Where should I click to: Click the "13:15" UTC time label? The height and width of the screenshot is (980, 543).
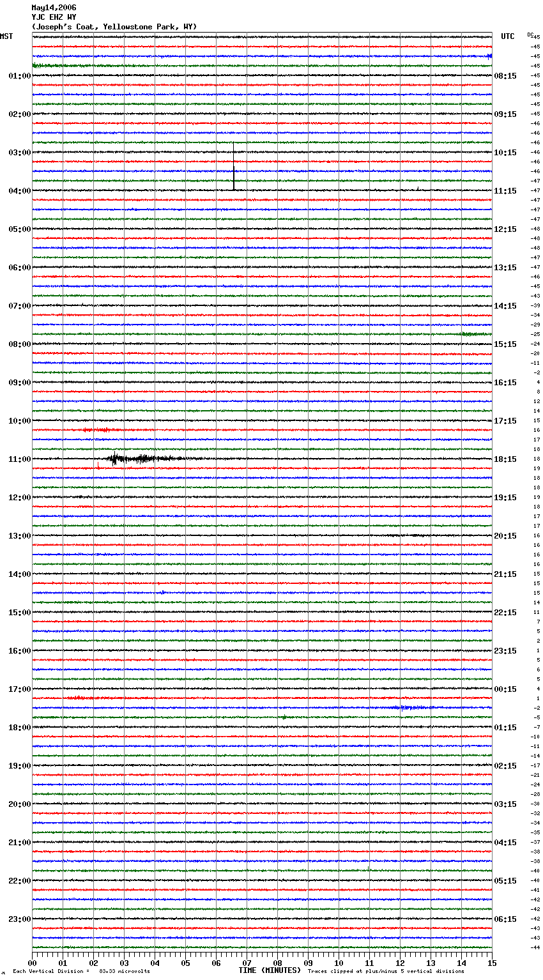pos(505,268)
